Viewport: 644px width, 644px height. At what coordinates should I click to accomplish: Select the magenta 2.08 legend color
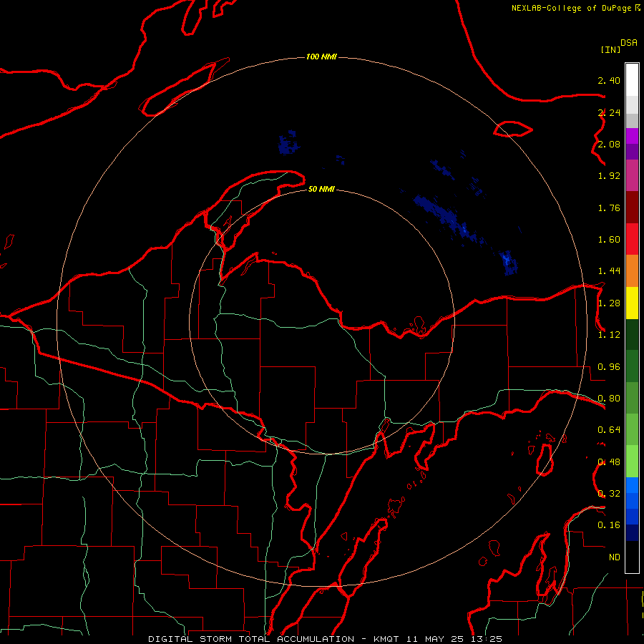click(632, 136)
